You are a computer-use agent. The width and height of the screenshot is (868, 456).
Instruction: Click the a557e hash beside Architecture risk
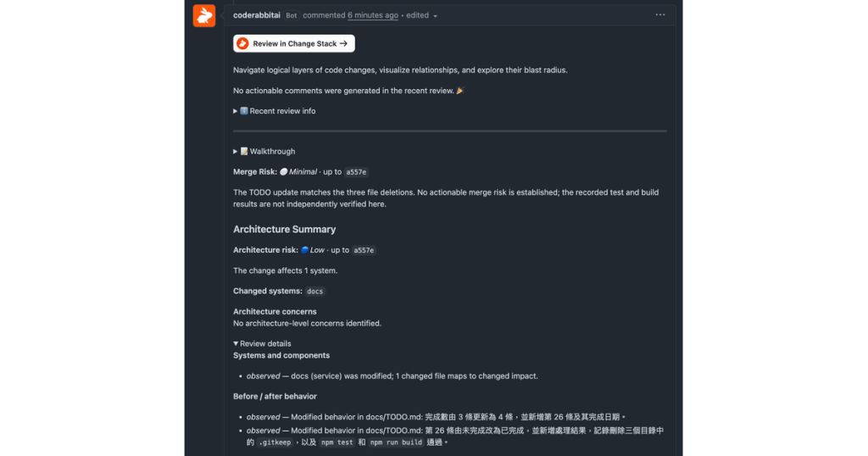(x=364, y=250)
